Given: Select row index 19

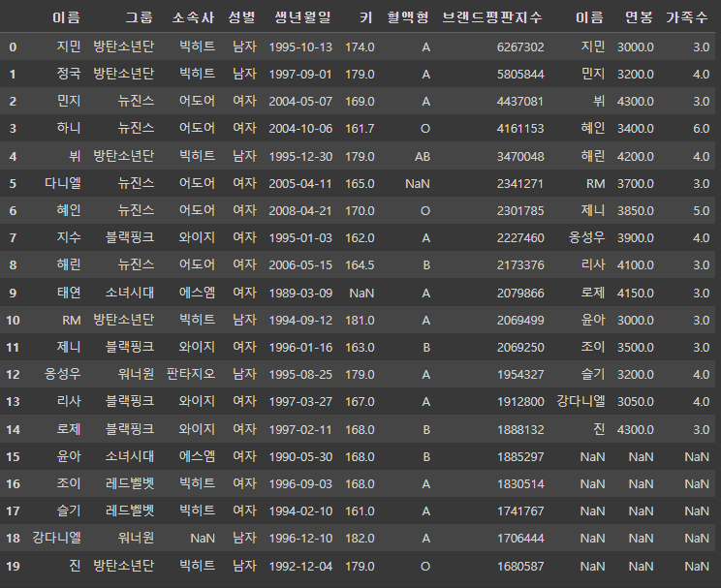Looking at the screenshot, I should (x=13, y=567).
